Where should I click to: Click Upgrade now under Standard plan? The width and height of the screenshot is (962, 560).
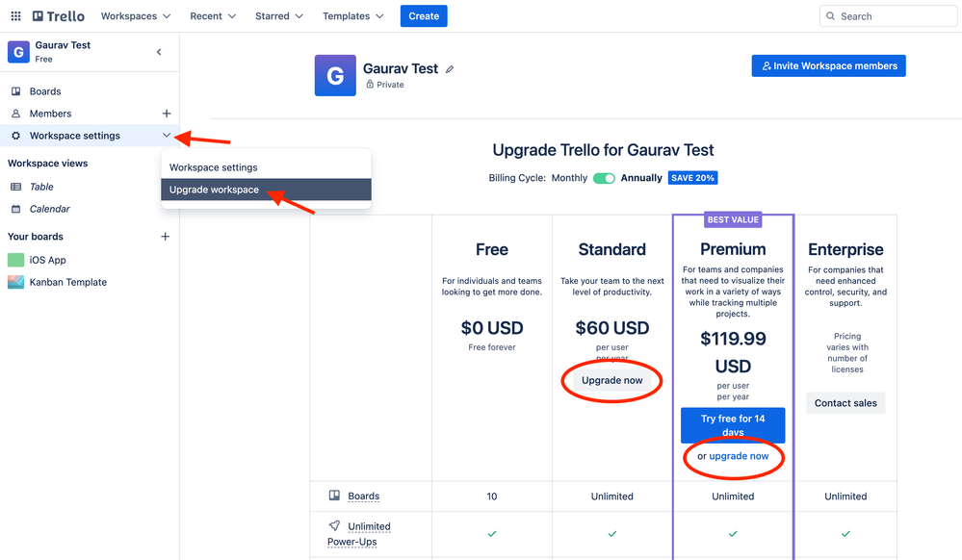[611, 380]
